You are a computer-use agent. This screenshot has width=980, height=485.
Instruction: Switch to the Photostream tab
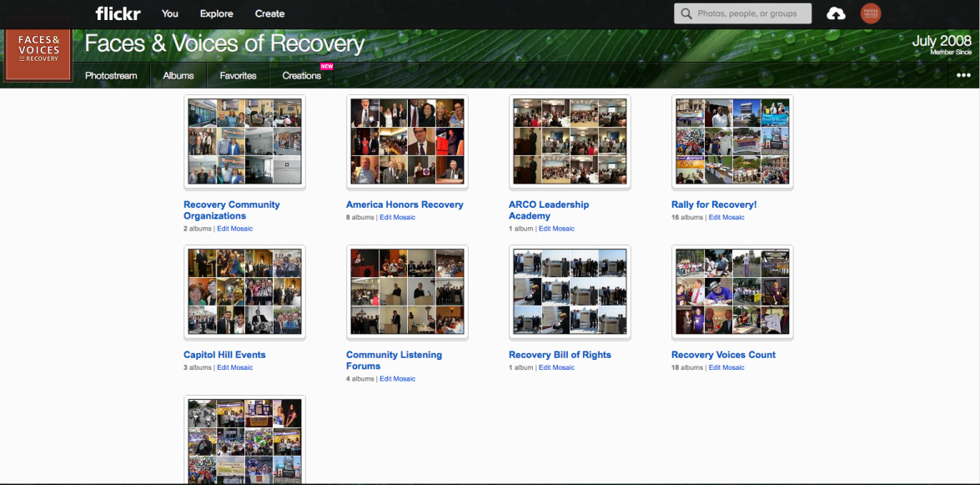[x=111, y=75]
